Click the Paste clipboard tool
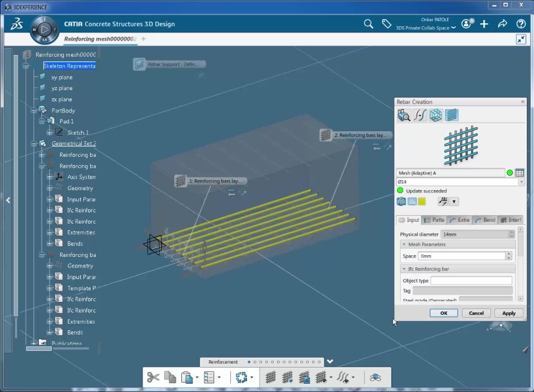Image resolution: width=534 pixels, height=392 pixels. click(187, 378)
